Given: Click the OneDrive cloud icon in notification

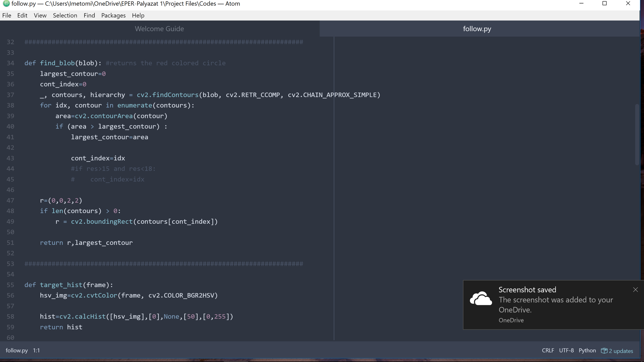Looking at the screenshot, I should [x=481, y=298].
